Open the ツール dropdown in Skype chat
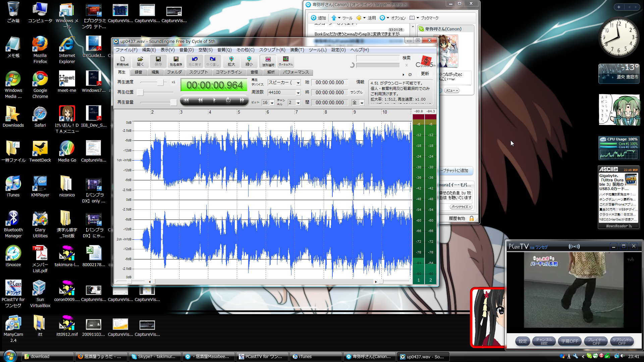 (342, 18)
